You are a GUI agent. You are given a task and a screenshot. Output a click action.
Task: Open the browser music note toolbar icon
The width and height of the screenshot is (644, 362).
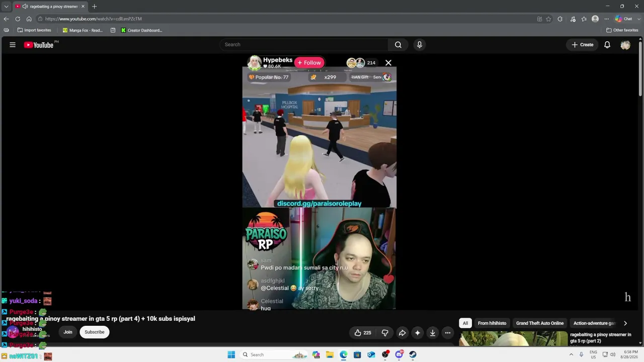click(573, 19)
